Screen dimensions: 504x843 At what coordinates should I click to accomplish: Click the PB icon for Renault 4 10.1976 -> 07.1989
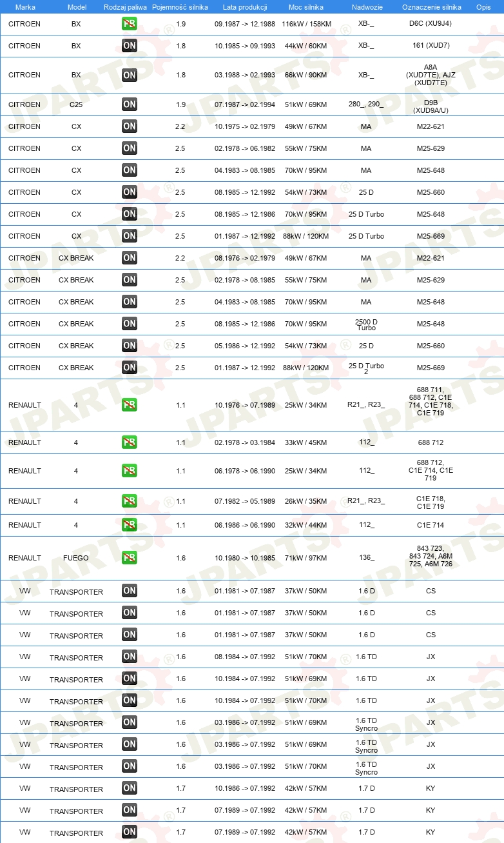(130, 405)
